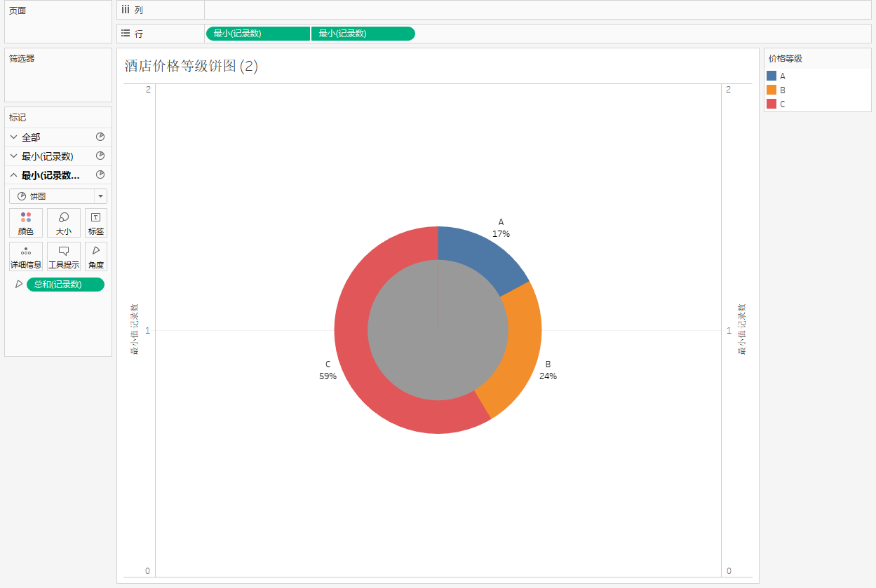Click the 筛选器 shelf header

point(22,58)
